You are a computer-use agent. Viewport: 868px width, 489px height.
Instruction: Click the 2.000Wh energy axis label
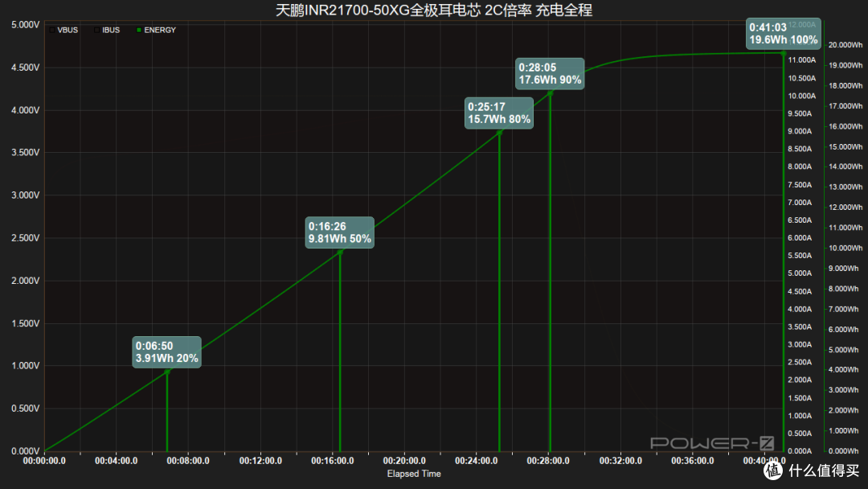coord(844,410)
